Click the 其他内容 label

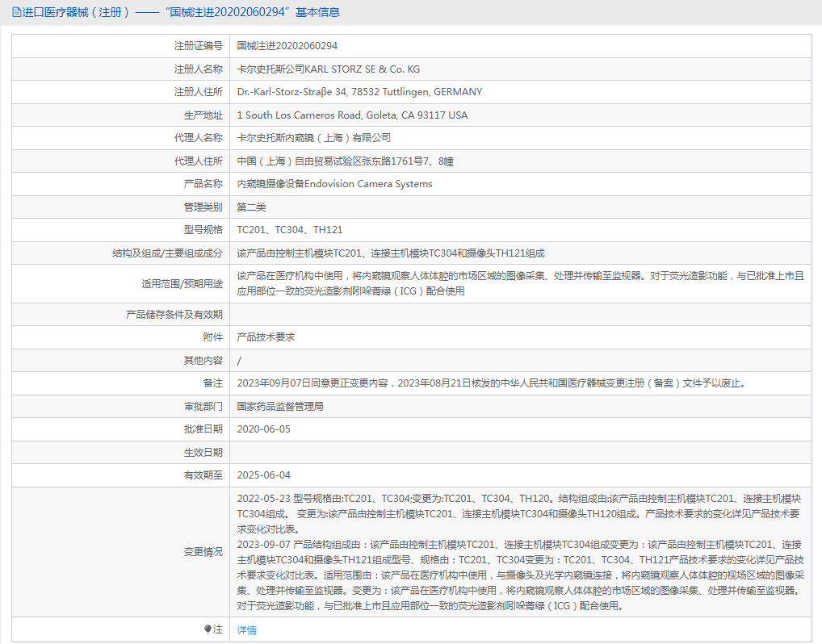203,361
